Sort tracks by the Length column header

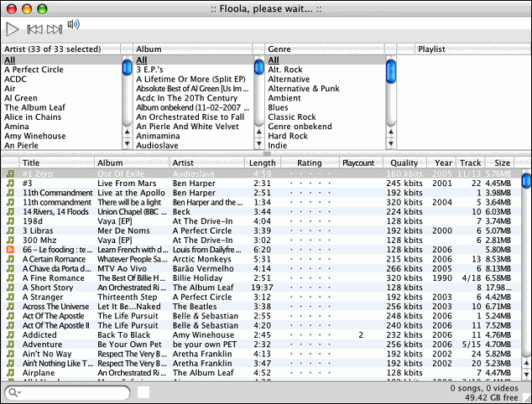[x=262, y=163]
